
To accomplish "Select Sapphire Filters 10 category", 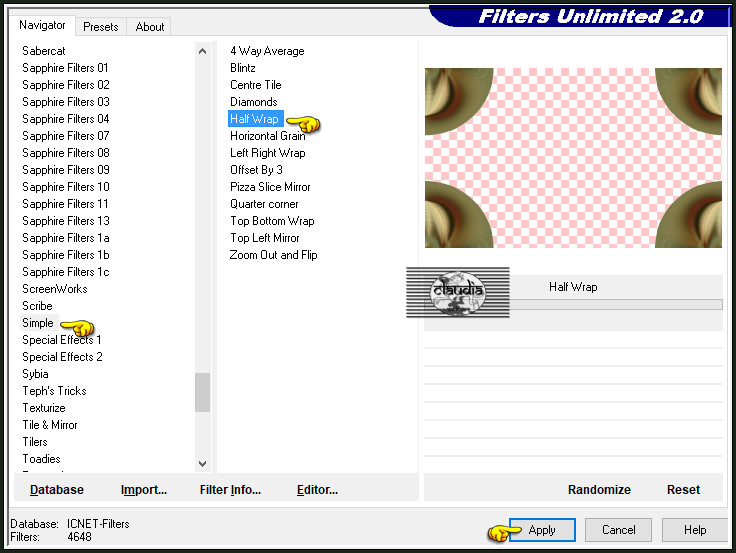I will [x=66, y=187].
